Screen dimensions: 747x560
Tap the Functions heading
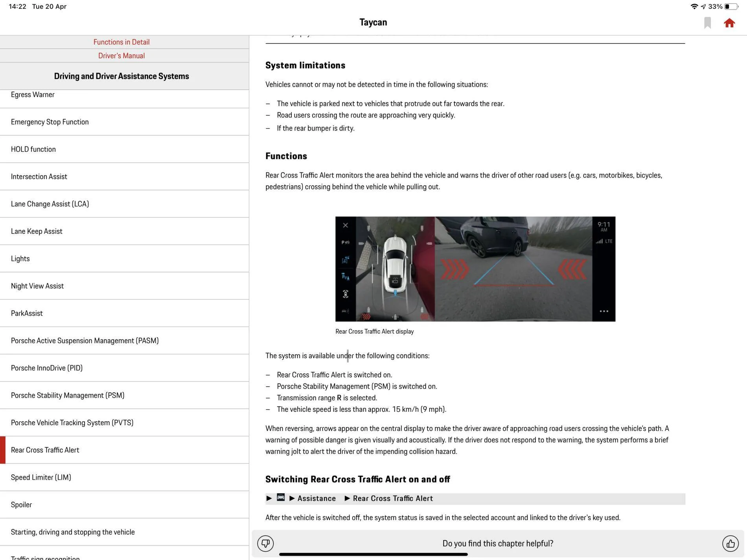[x=286, y=156]
